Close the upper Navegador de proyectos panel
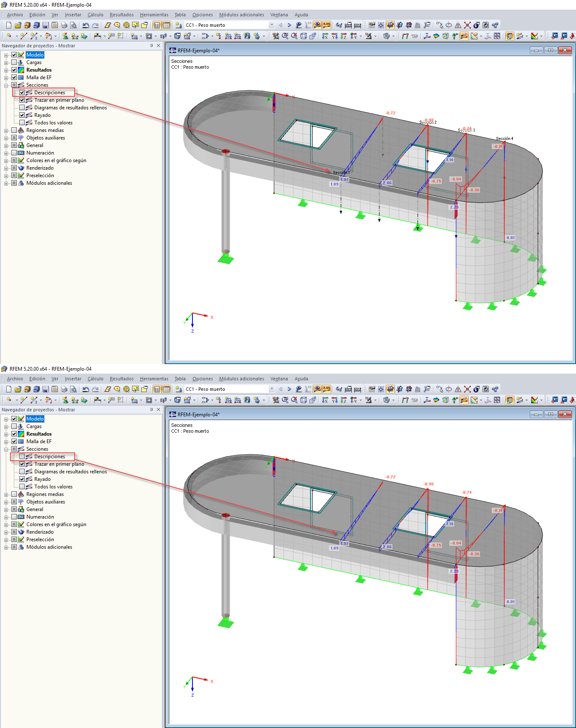The width and height of the screenshot is (576, 728). (x=158, y=46)
